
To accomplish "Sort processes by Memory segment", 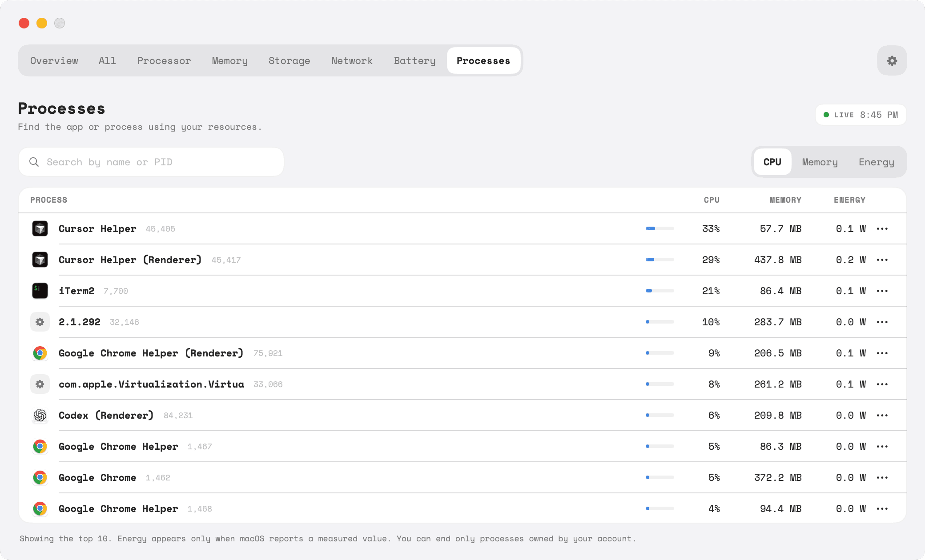I will pyautogui.click(x=820, y=162).
